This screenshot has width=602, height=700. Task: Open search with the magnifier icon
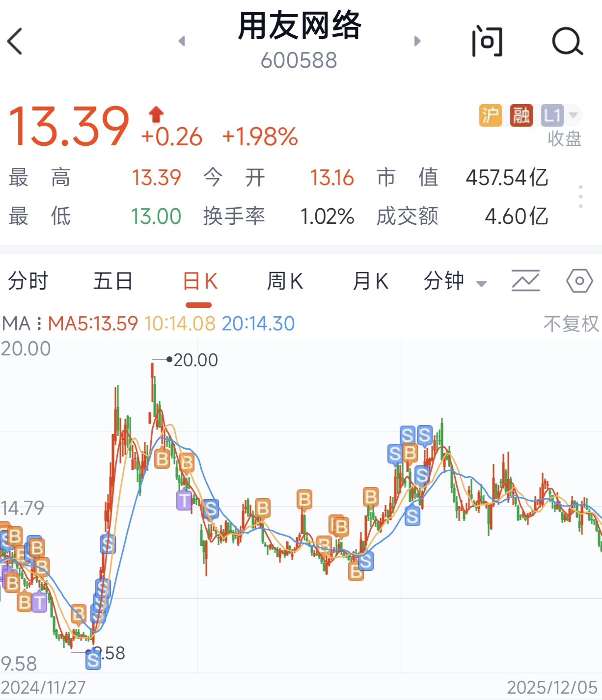point(567,42)
